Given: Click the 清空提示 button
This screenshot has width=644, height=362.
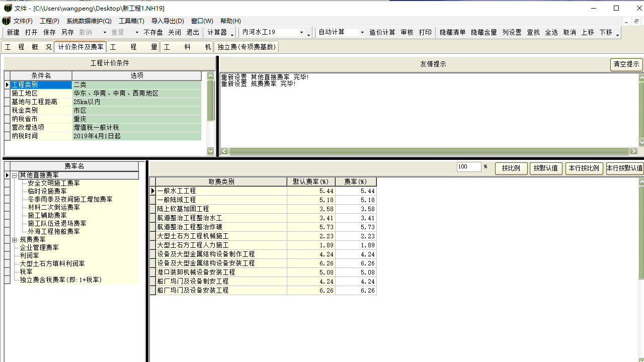Looking at the screenshot, I should click(626, 64).
